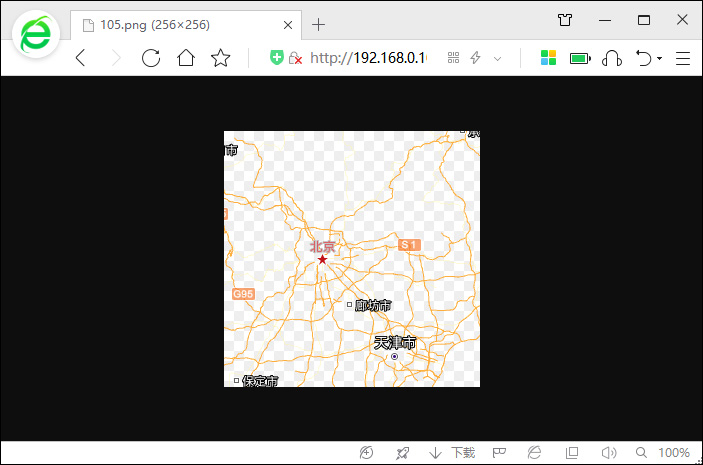The height and width of the screenshot is (465, 703).
Task: Focus the address bar URL field
Action: point(369,58)
